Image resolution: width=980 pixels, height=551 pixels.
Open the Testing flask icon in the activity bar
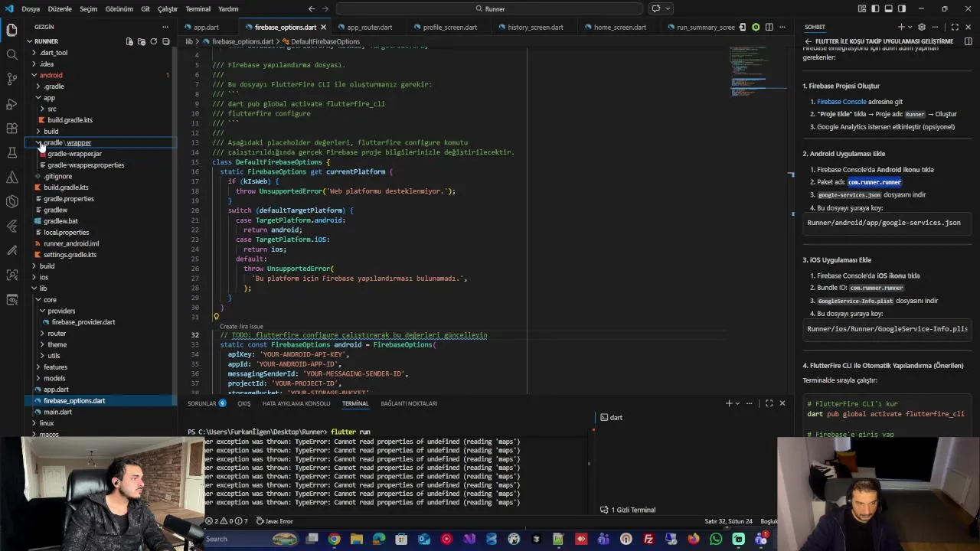[11, 152]
